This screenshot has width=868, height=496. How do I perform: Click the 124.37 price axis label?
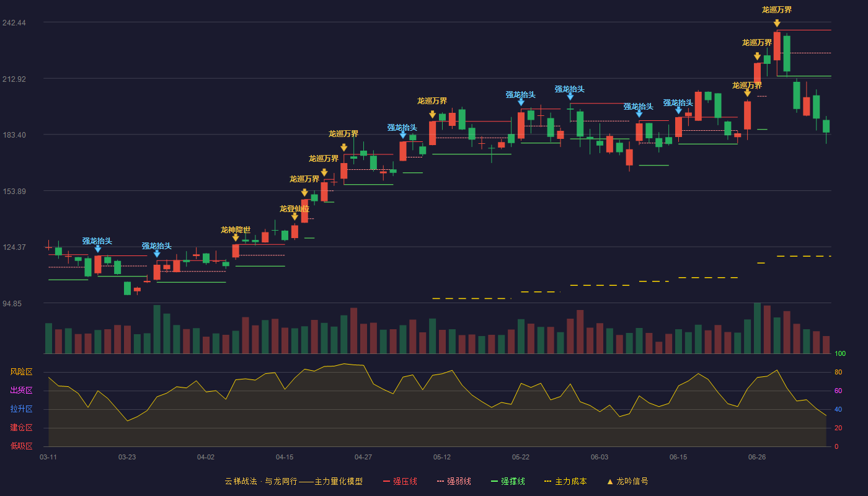[x=14, y=247]
